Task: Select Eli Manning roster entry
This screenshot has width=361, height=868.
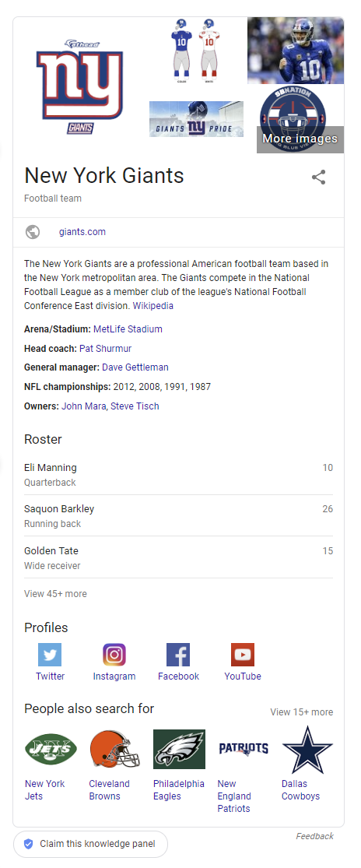Action: (179, 474)
